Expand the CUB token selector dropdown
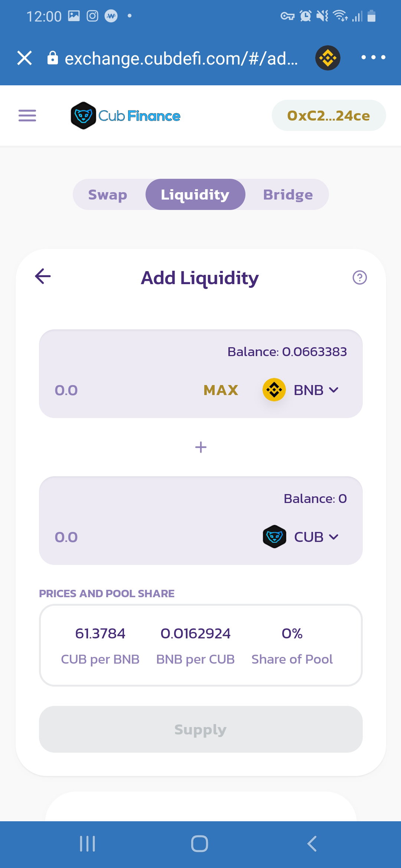 pyautogui.click(x=301, y=537)
